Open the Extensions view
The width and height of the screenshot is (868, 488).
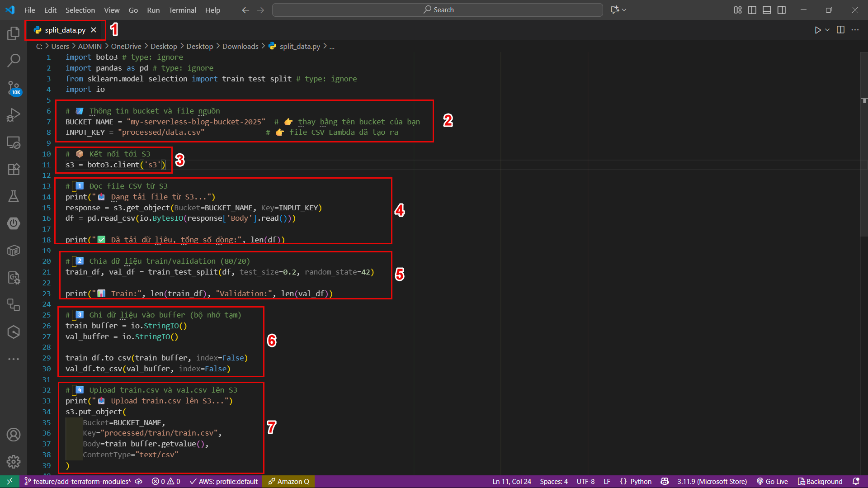(14, 169)
